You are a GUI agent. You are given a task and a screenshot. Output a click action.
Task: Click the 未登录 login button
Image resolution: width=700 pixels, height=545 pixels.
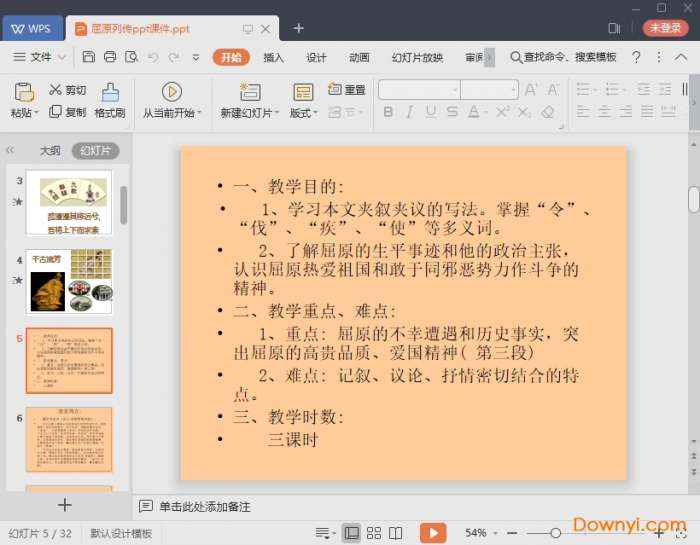point(664,27)
